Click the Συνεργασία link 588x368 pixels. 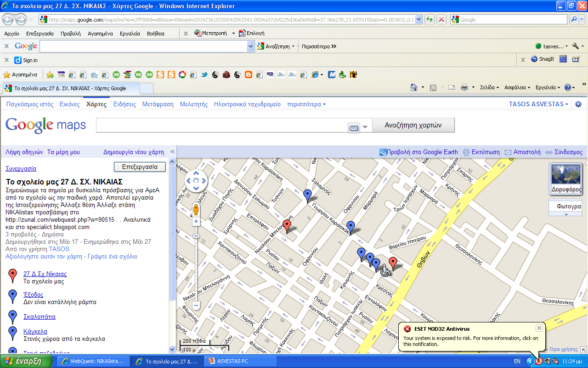point(21,168)
